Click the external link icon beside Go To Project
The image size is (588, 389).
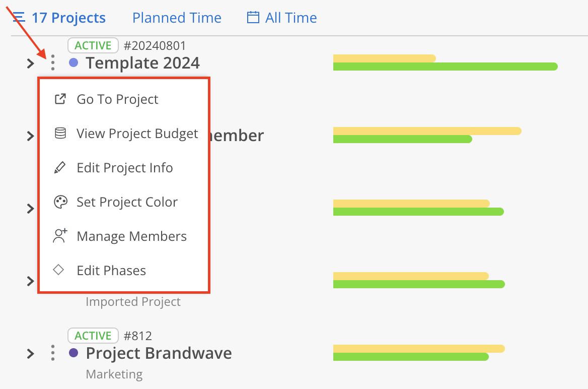click(x=60, y=99)
